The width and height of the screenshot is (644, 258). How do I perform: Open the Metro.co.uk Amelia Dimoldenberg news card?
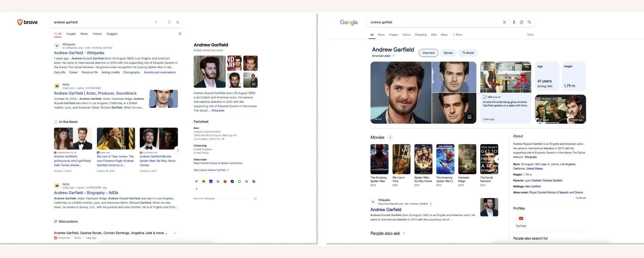(x=505, y=92)
